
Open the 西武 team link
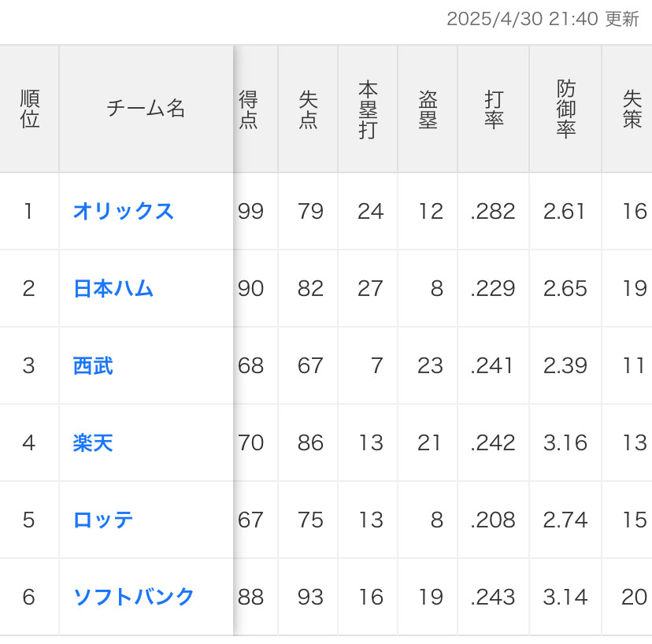pos(93,366)
